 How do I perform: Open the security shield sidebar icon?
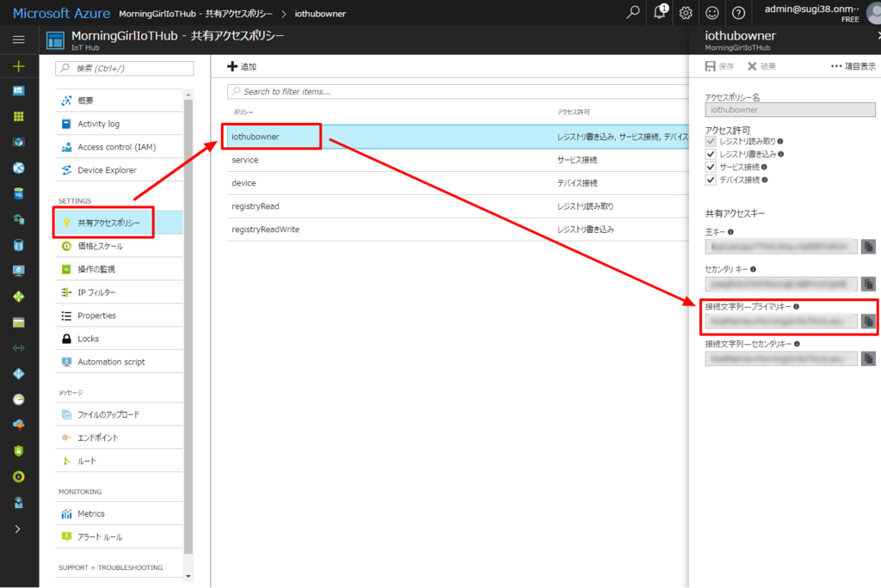(x=19, y=451)
